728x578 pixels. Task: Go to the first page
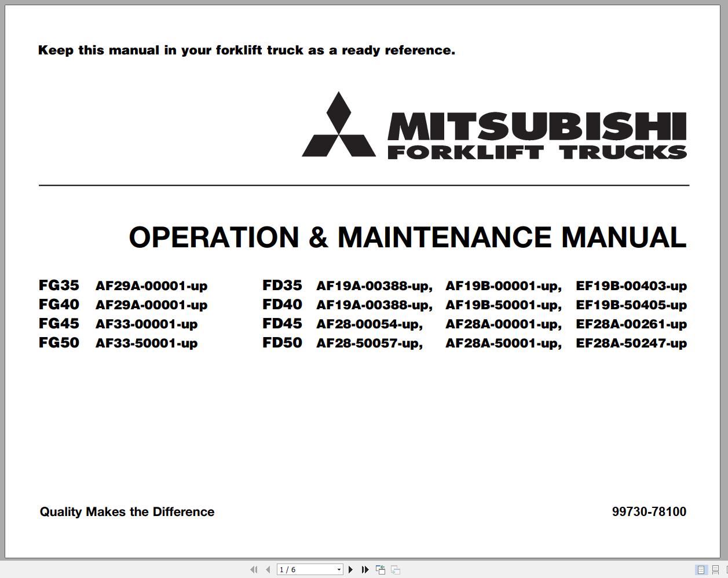pyautogui.click(x=254, y=570)
